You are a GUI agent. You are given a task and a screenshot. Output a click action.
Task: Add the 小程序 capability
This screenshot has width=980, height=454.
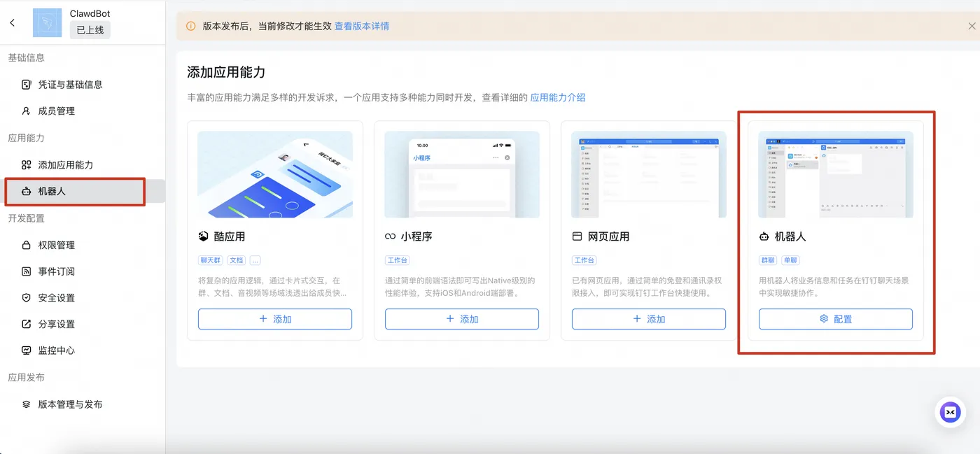462,319
